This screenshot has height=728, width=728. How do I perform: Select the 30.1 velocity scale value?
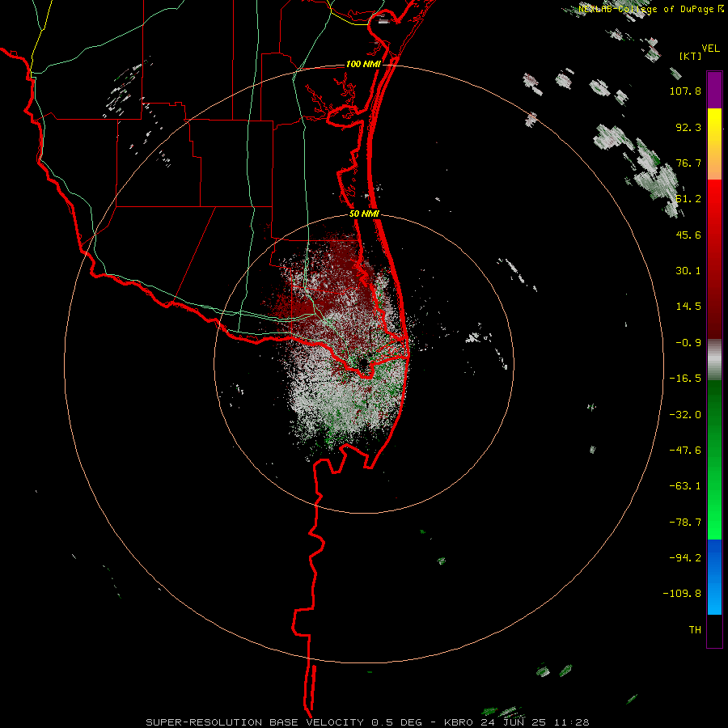click(x=688, y=271)
